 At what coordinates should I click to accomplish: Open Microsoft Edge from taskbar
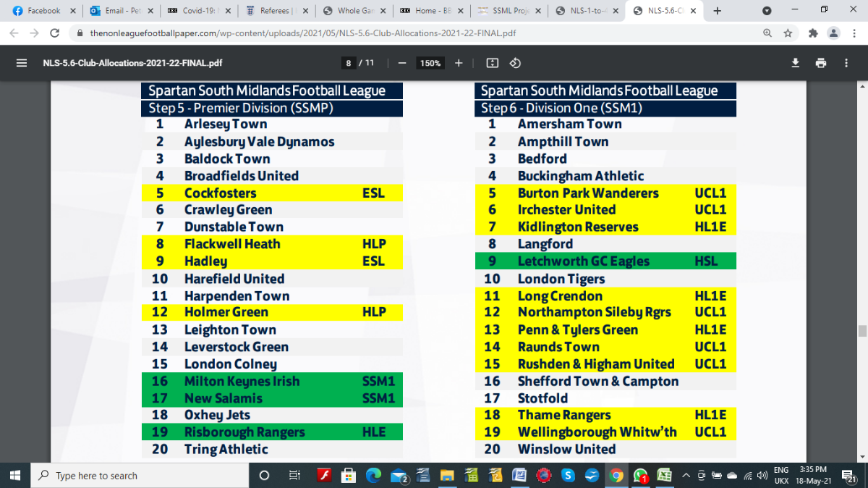[373, 476]
